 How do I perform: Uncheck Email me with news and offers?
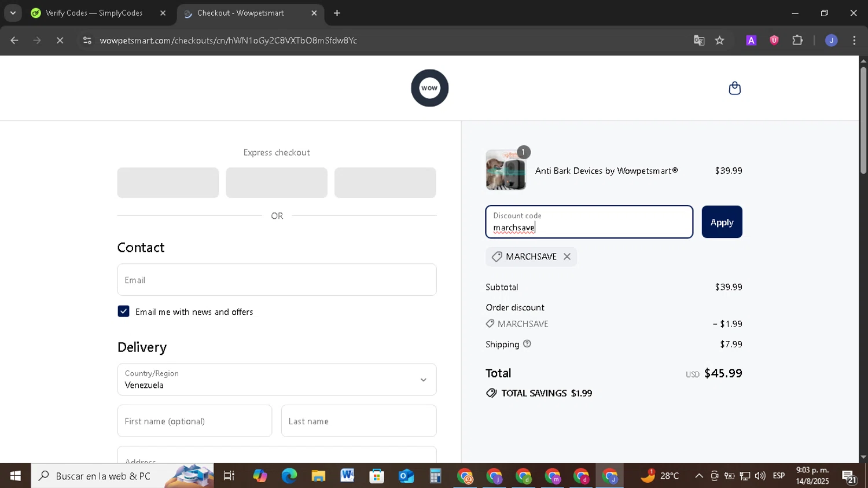[123, 311]
